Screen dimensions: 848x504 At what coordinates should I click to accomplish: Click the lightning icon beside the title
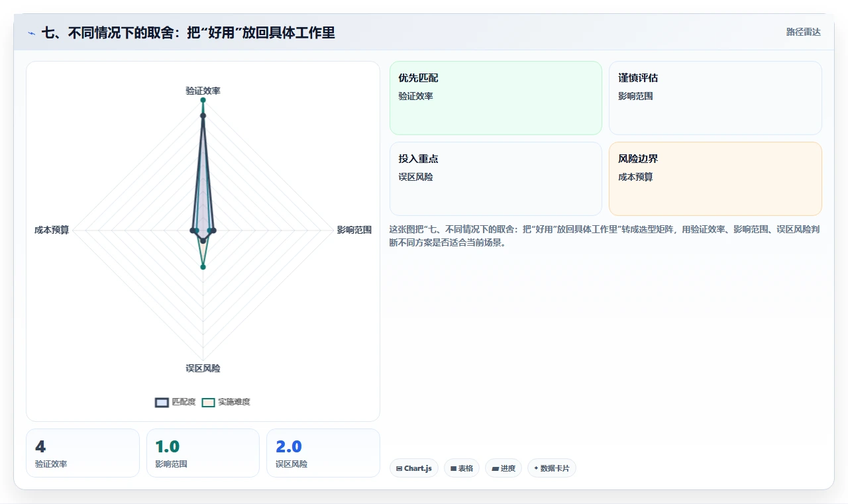point(32,32)
